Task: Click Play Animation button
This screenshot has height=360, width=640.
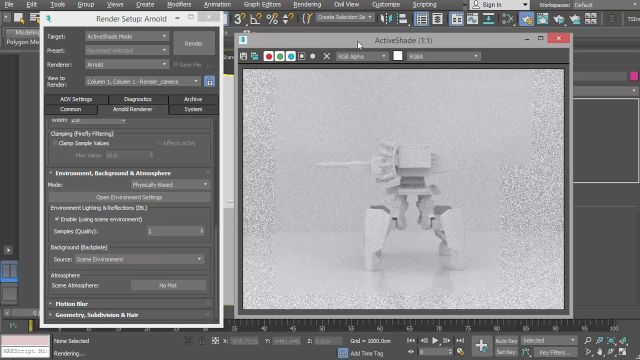Action: [x=435, y=340]
